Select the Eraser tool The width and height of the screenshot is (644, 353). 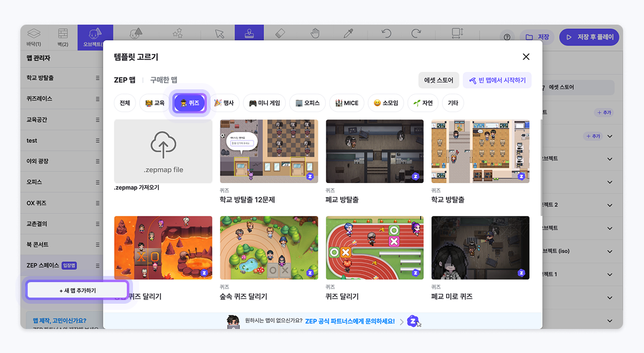pyautogui.click(x=280, y=33)
